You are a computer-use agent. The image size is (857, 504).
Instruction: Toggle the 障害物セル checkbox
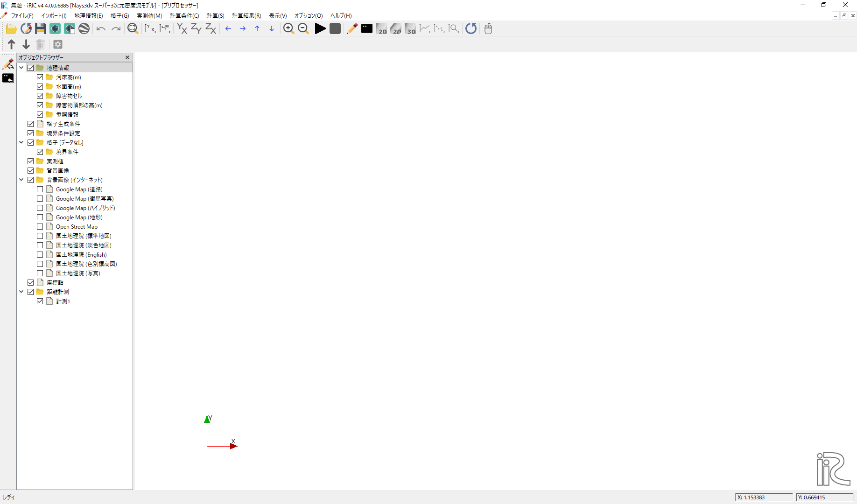(40, 96)
